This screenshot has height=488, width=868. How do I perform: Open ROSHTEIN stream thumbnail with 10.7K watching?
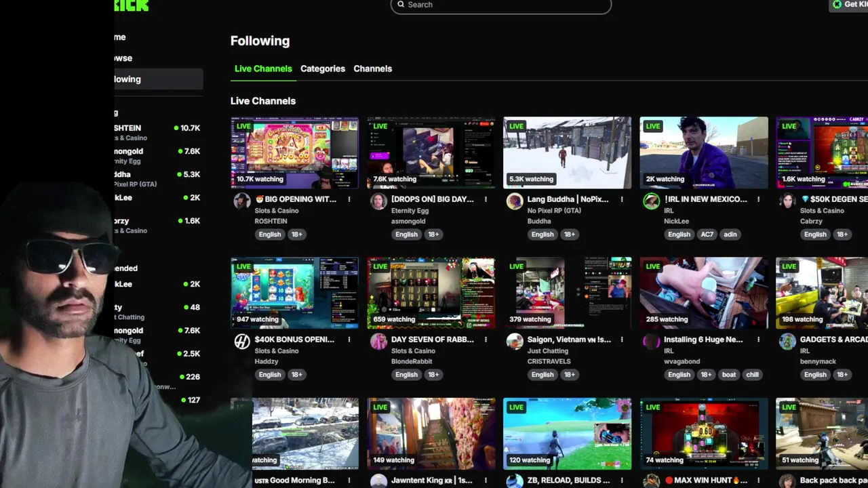pos(294,152)
